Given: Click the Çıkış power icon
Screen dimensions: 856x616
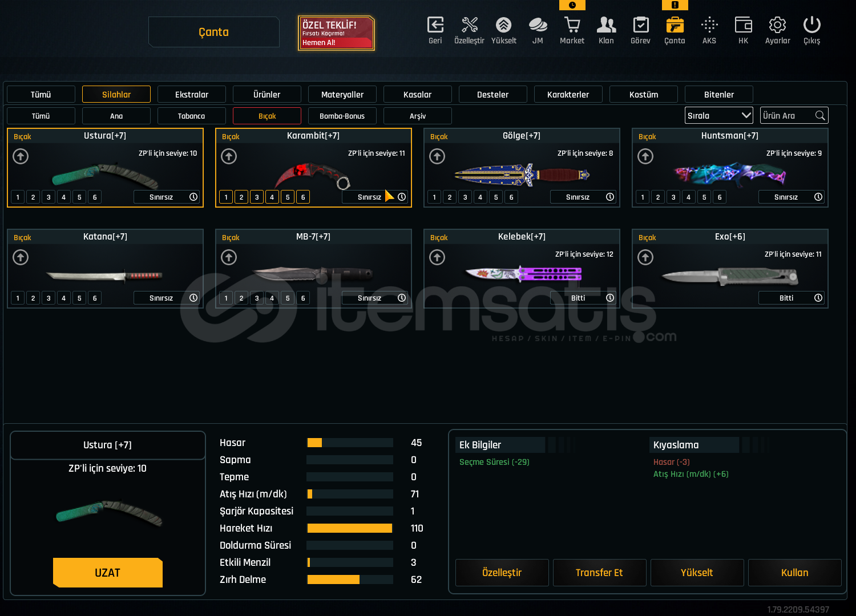Looking at the screenshot, I should [x=811, y=26].
